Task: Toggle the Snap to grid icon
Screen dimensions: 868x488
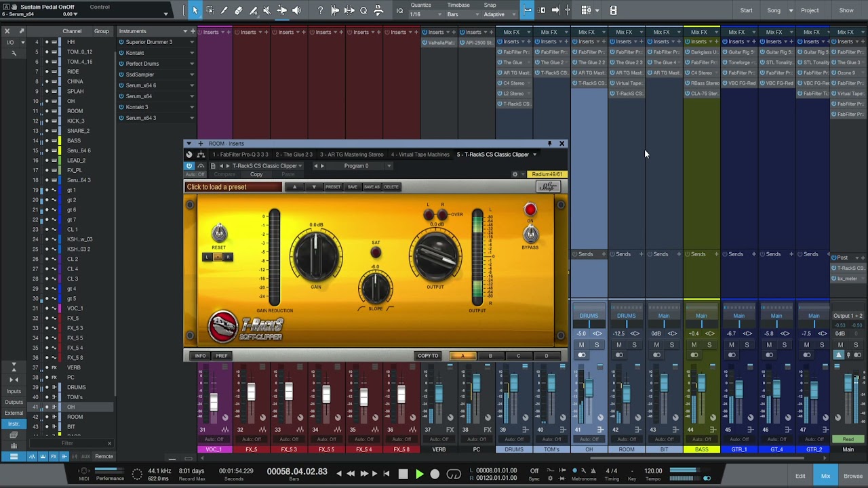Action: [x=528, y=10]
